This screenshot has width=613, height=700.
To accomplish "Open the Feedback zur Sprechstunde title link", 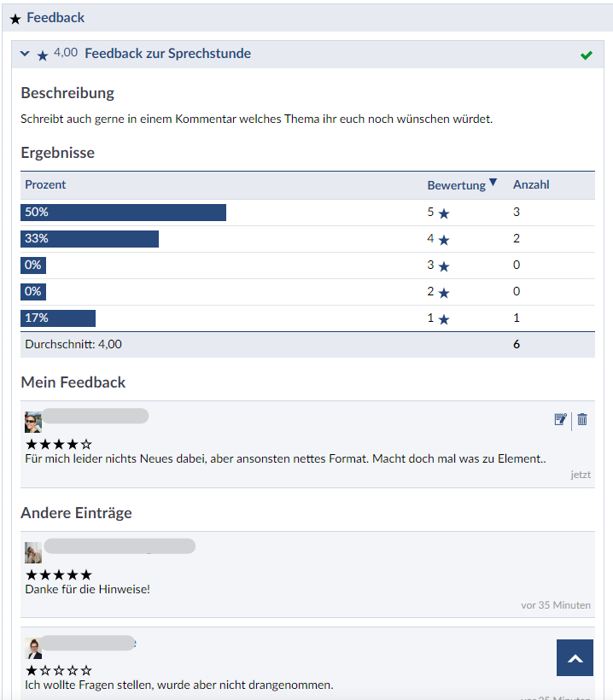I will point(168,54).
